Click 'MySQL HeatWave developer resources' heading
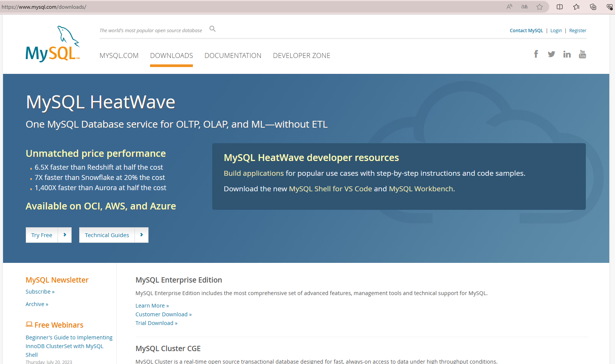The height and width of the screenshot is (364, 615). (311, 158)
